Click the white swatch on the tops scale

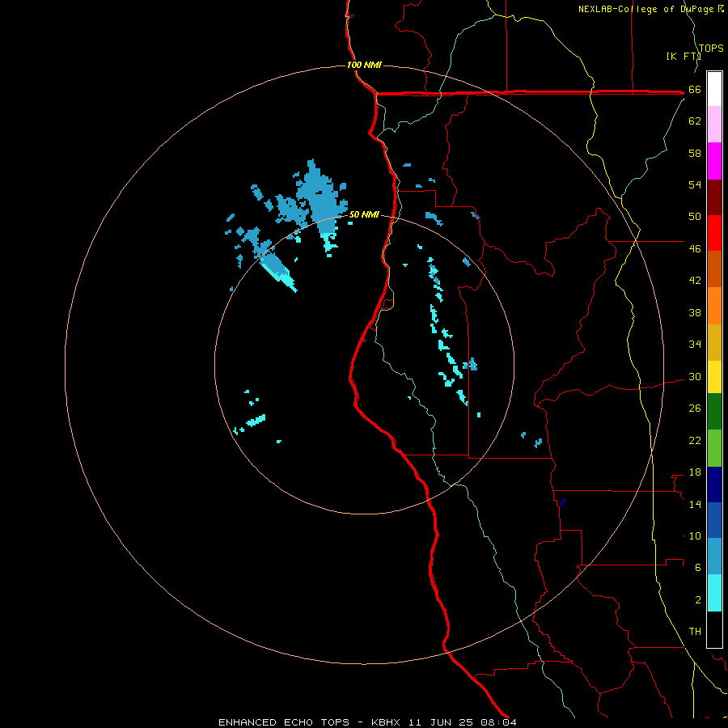714,89
